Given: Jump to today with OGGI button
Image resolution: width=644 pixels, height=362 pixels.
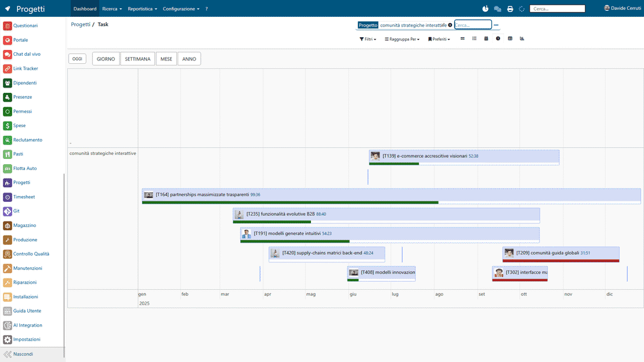Looking at the screenshot, I should point(77,59).
